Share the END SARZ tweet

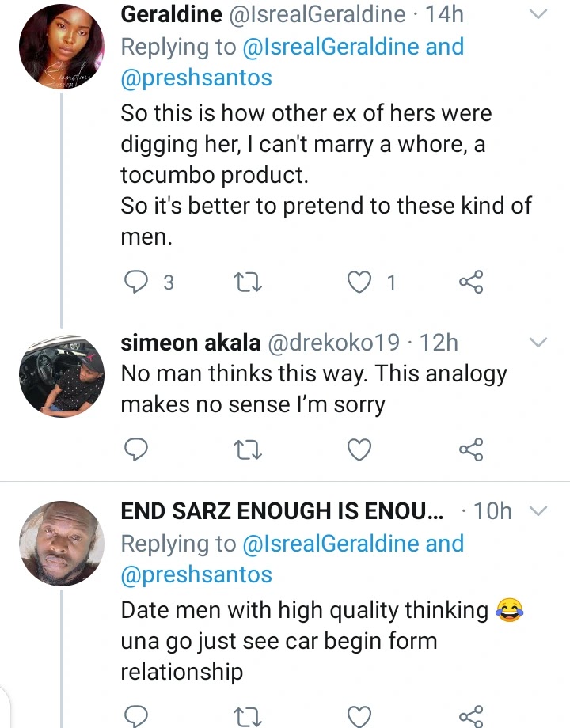pyautogui.click(x=471, y=717)
